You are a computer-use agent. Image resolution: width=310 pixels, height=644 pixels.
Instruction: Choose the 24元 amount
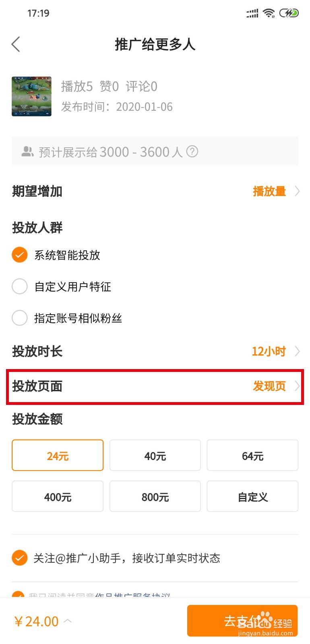pyautogui.click(x=58, y=455)
